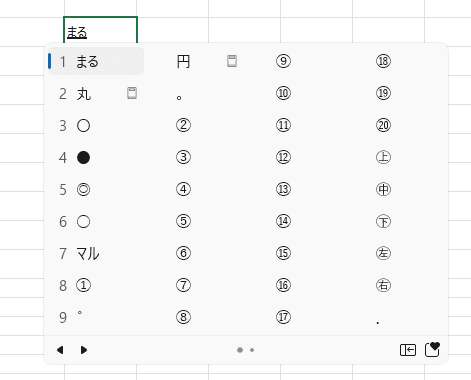Viewport: 471px width, 380px height.
Task: Choose the circled ① candidate number 8
Action: pyautogui.click(x=83, y=285)
